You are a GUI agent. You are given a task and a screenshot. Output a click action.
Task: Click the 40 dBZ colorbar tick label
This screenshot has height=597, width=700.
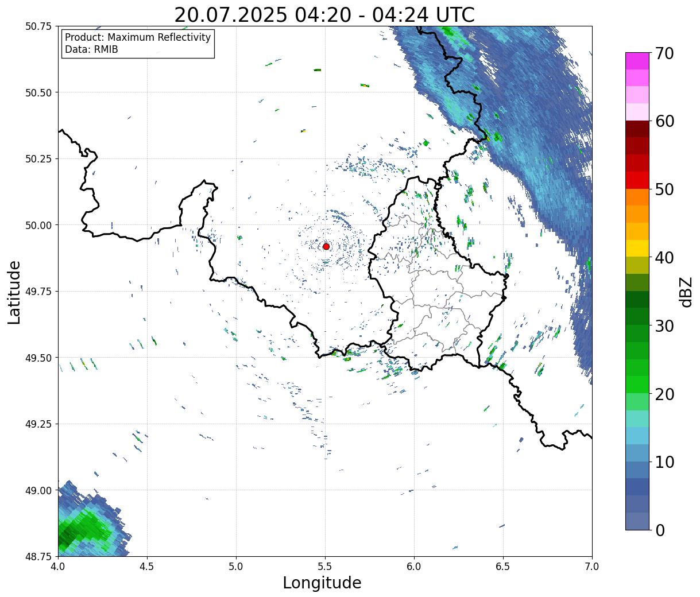coord(664,258)
